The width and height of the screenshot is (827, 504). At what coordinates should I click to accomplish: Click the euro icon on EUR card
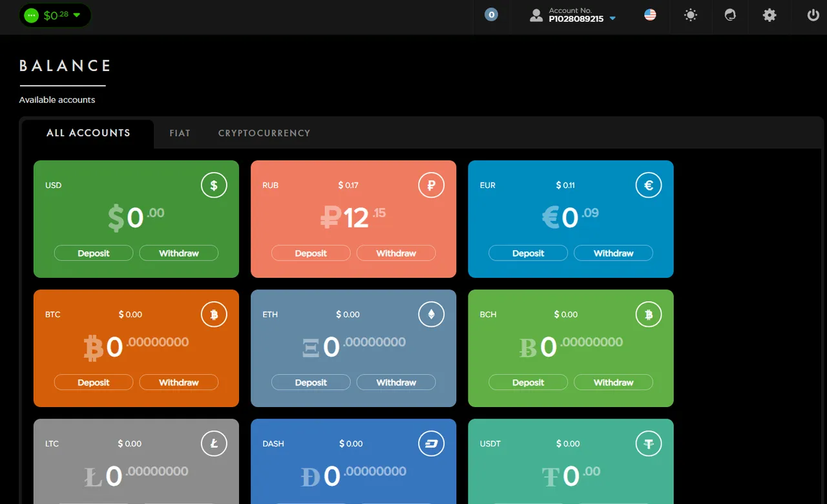pyautogui.click(x=649, y=185)
